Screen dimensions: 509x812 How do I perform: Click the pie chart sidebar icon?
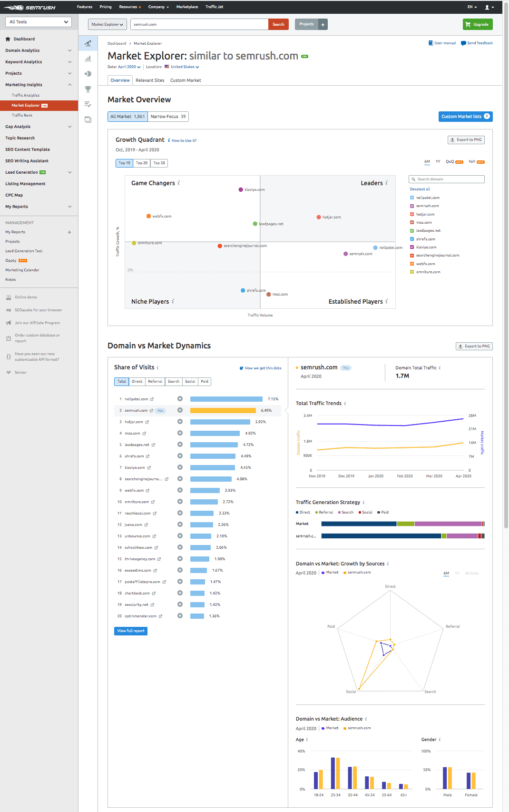click(x=88, y=74)
